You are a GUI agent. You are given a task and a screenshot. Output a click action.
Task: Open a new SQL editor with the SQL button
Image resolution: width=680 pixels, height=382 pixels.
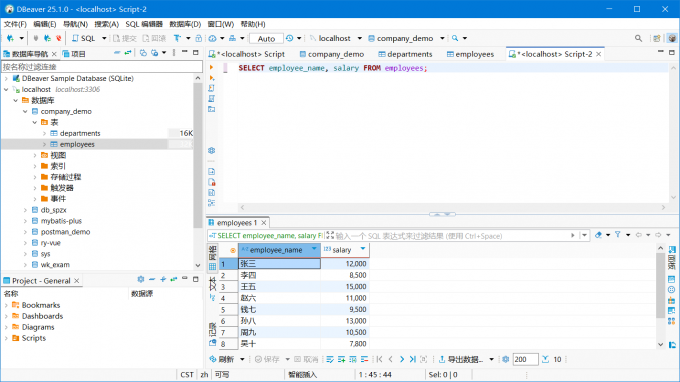(83, 38)
